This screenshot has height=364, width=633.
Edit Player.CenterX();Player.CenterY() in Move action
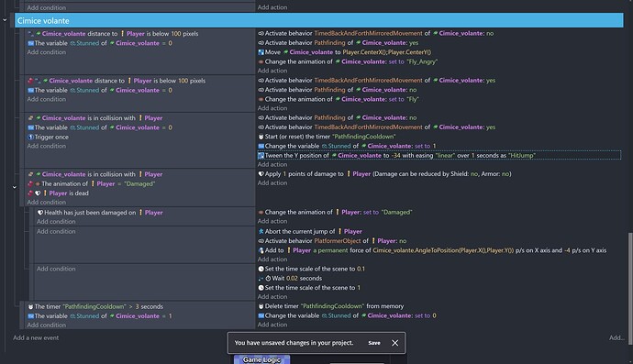pyautogui.click(x=387, y=52)
